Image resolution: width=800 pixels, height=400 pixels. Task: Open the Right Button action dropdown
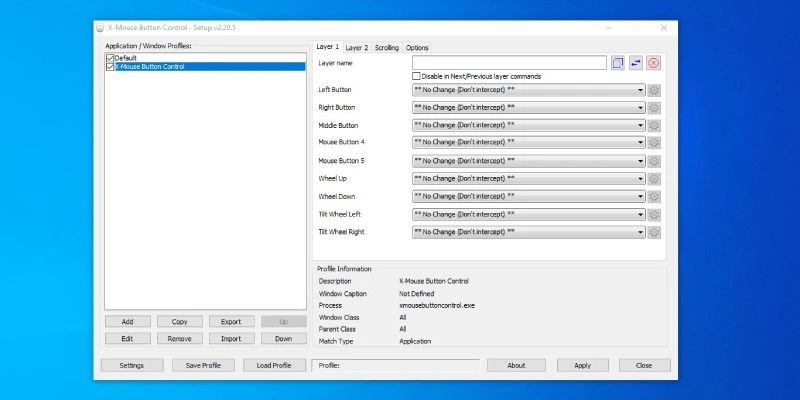pos(528,108)
